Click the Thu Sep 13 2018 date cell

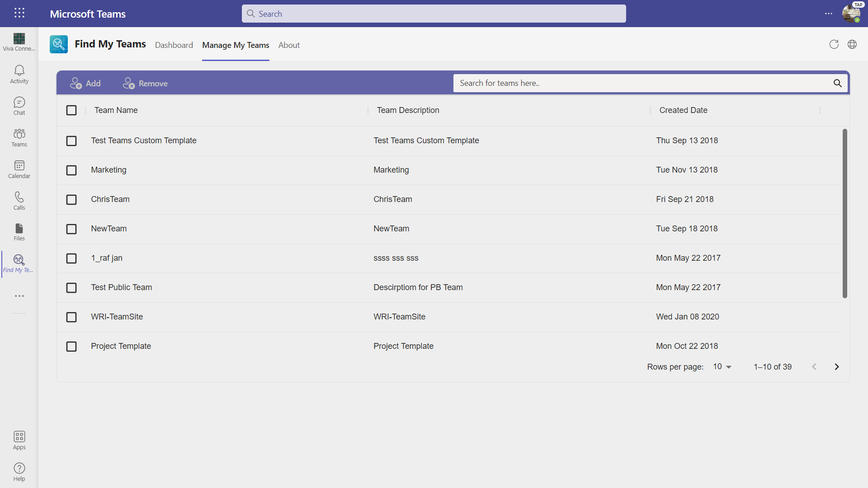pos(687,141)
